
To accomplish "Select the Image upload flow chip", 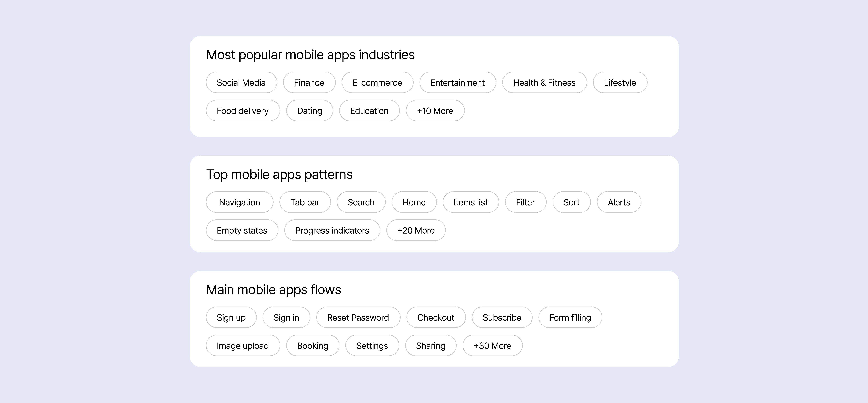I will (x=243, y=345).
